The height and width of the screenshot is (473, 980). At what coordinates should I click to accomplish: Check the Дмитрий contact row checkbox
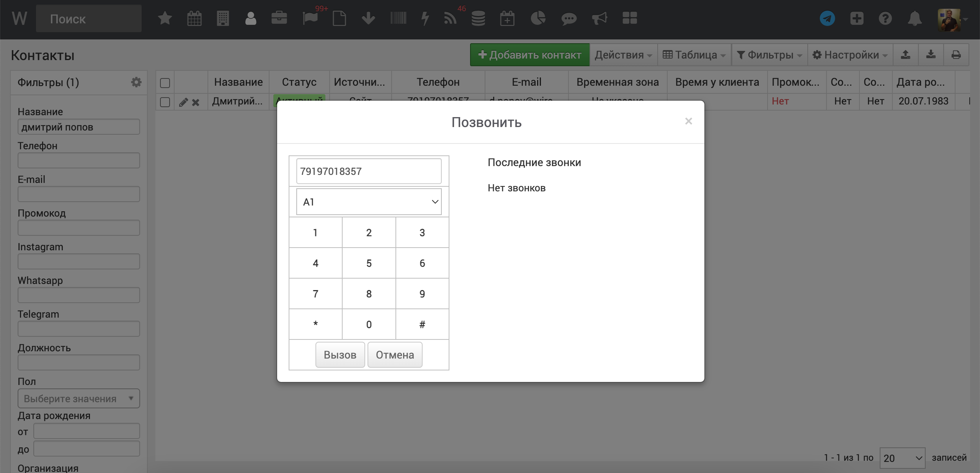click(165, 102)
